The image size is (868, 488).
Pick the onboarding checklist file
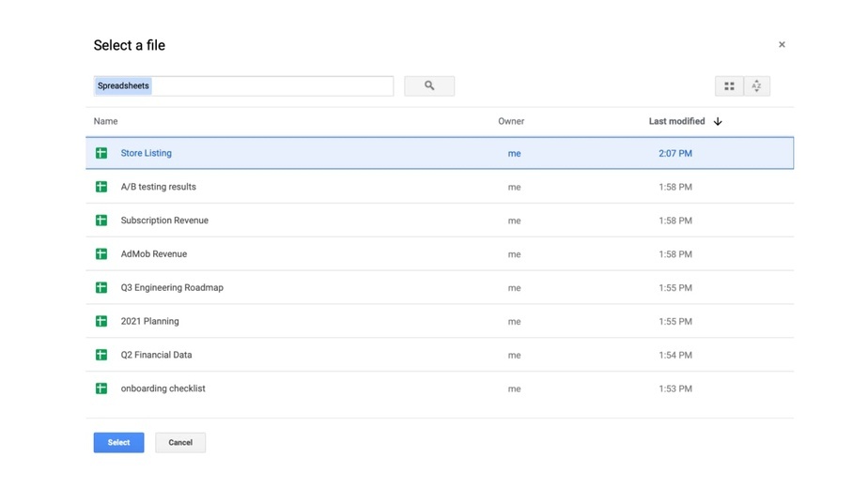point(163,389)
